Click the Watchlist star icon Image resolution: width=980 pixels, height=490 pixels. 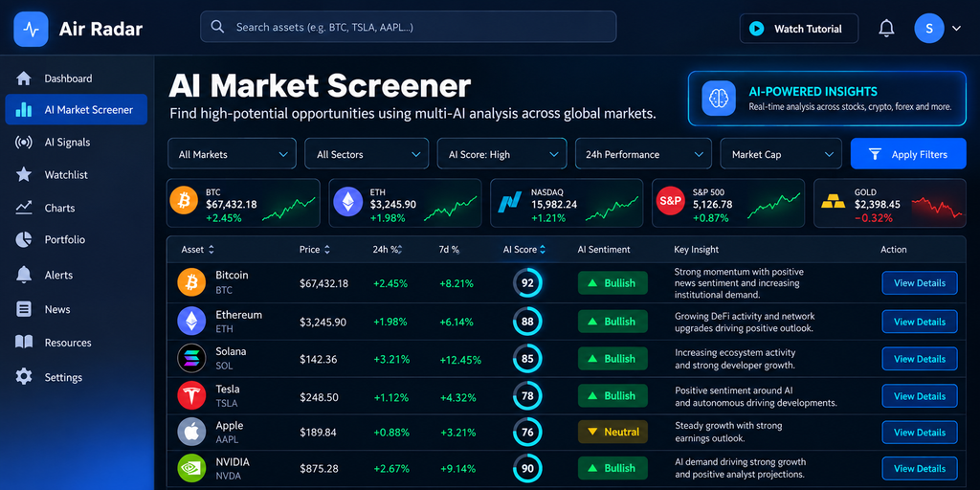click(x=24, y=174)
